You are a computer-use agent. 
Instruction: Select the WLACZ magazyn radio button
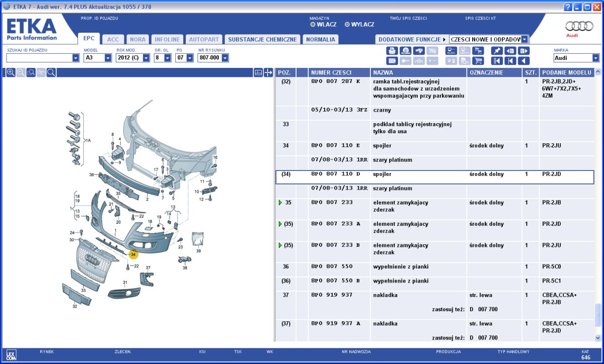tap(313, 24)
